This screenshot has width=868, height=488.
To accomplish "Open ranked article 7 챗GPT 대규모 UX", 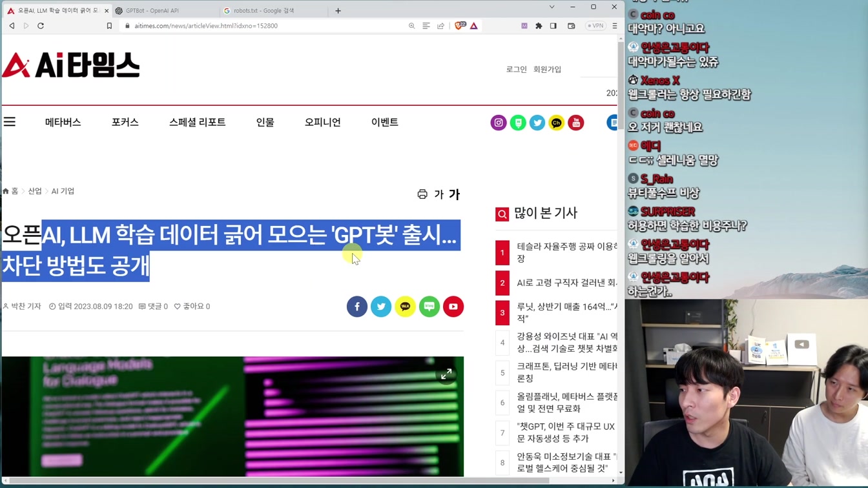I will pos(567,432).
